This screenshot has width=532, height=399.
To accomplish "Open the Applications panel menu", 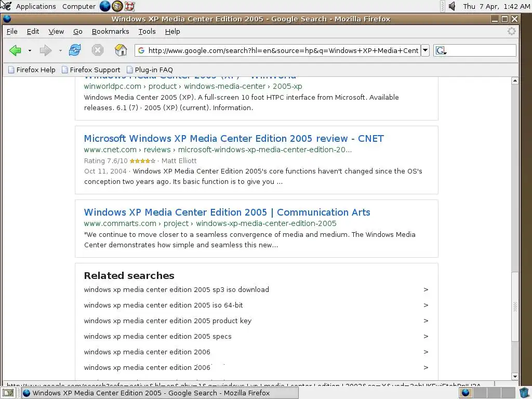I will [36, 6].
